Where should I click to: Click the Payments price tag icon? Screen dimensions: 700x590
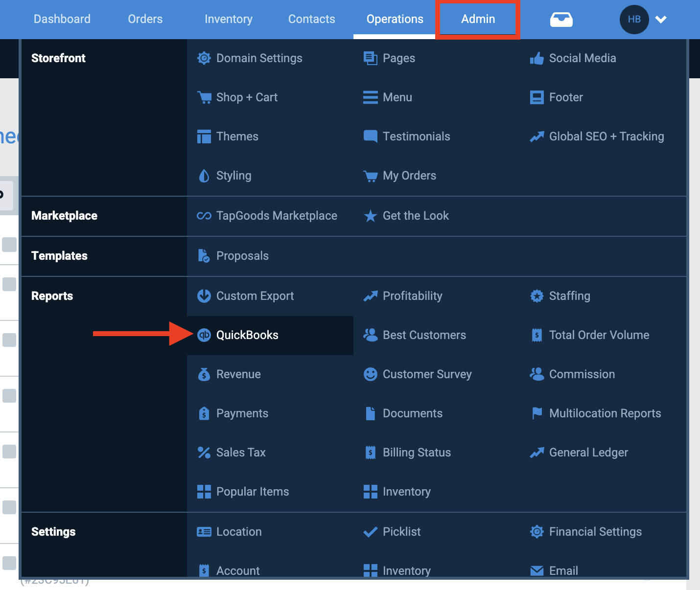[204, 413]
